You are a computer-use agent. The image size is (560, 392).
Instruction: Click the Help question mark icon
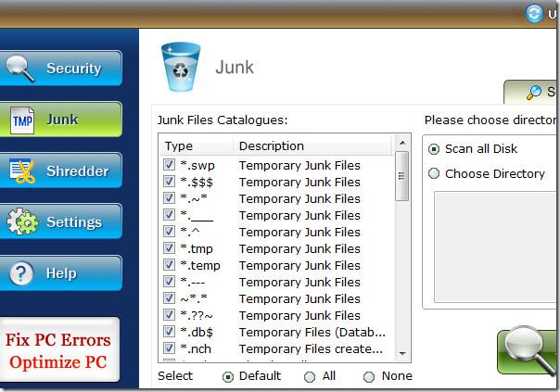coord(21,273)
